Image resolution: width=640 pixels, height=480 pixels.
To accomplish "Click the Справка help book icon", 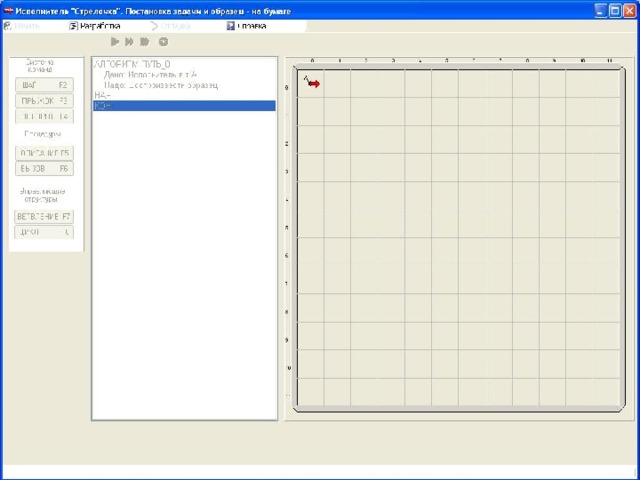I will [231, 26].
